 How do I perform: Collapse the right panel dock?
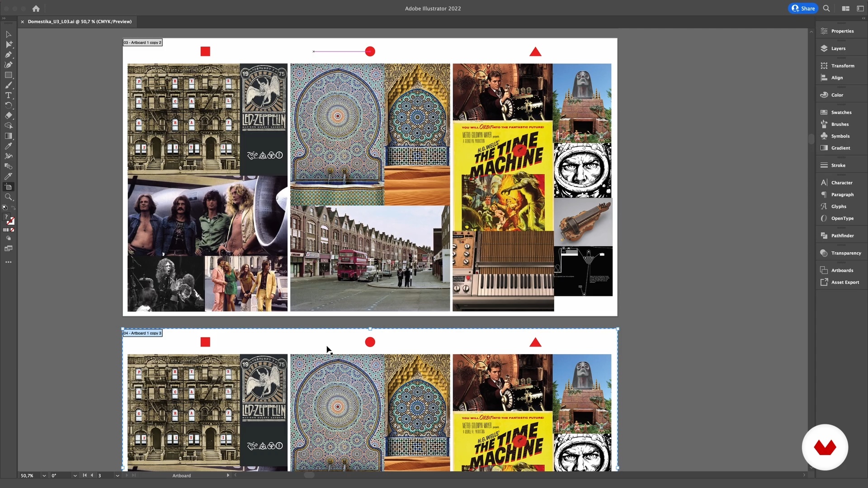pos(863,19)
